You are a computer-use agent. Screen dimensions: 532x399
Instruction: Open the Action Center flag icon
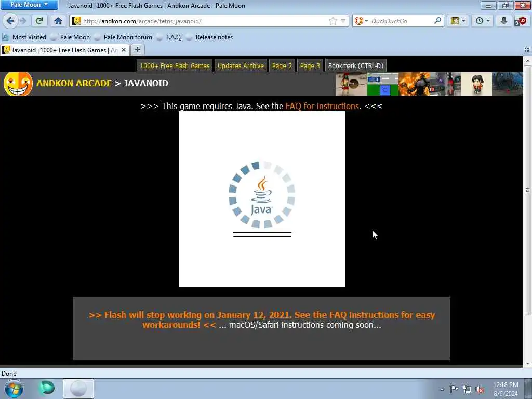pos(454,389)
